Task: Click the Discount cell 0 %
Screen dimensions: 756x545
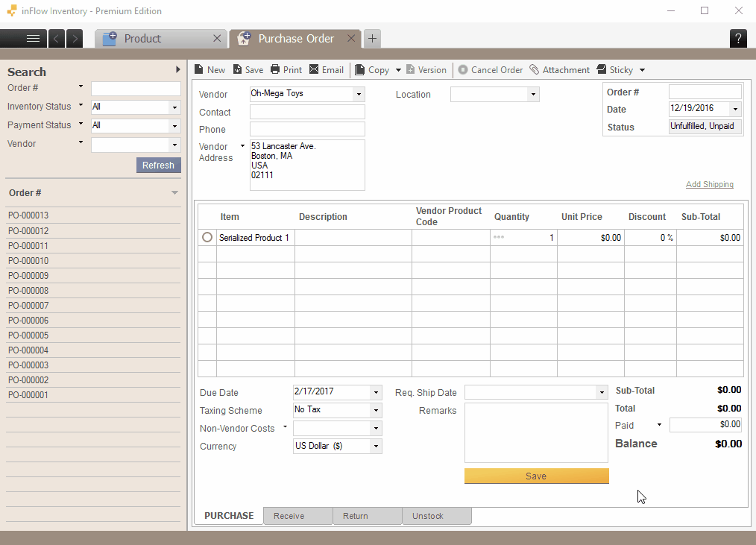Action: [650, 237]
